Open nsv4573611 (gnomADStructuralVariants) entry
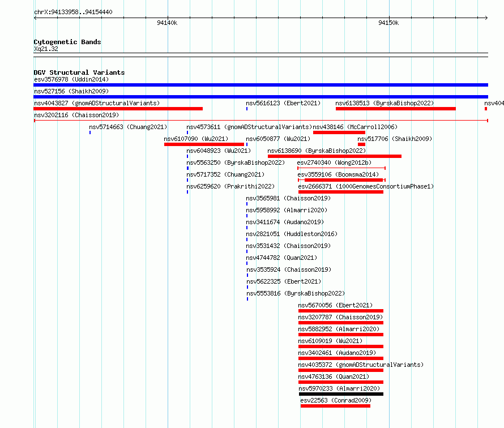This screenshot has height=428, width=504. point(249,127)
